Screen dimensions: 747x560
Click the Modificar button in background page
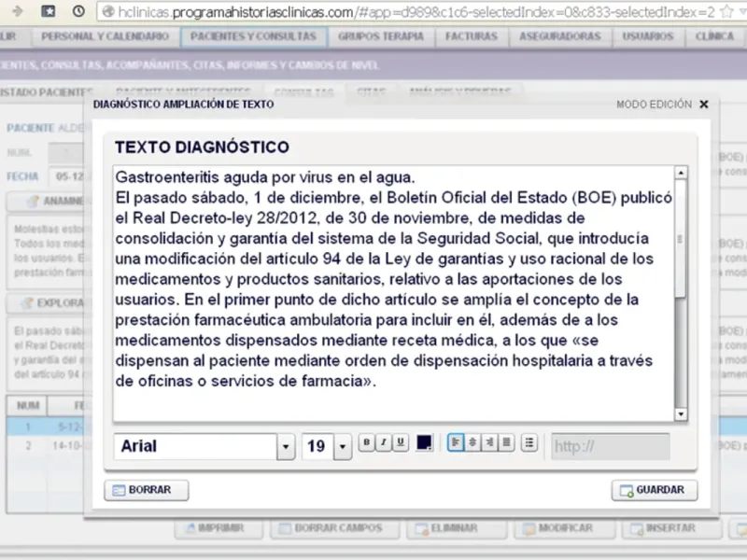[x=565, y=528]
